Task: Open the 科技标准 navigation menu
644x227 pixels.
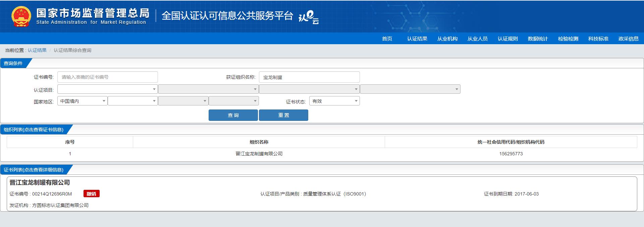Action: [598, 39]
